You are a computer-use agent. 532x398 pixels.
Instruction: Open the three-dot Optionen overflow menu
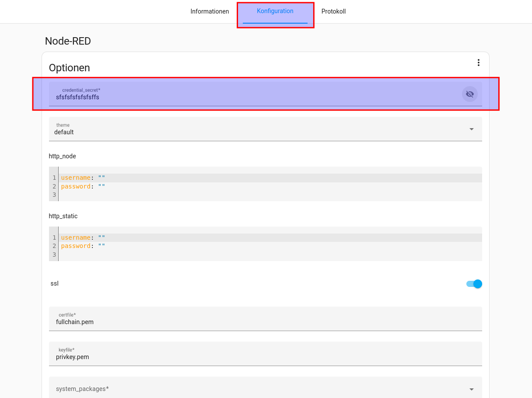point(478,63)
